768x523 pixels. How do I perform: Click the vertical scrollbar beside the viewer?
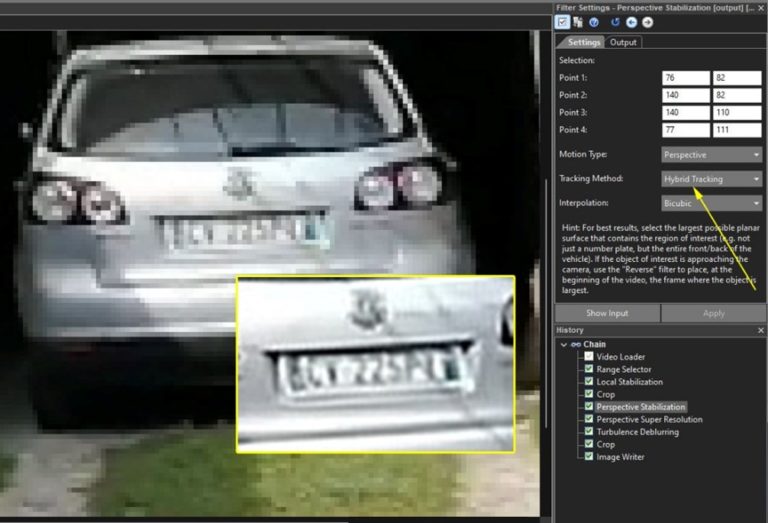(x=547, y=304)
